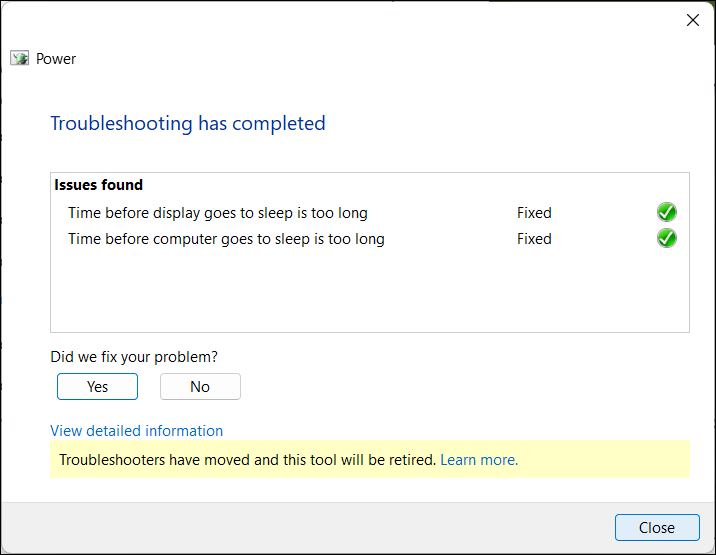Answer Yes to the problem fixed question
This screenshot has width=716, height=555.
click(x=97, y=386)
